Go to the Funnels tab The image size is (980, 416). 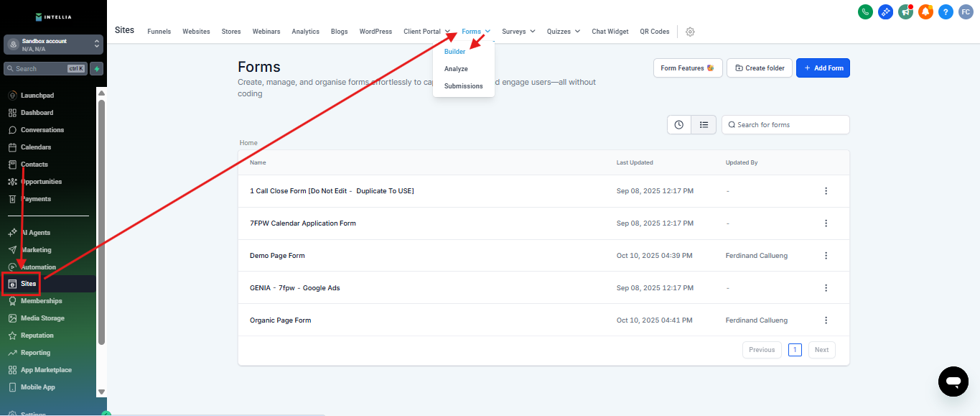(159, 32)
